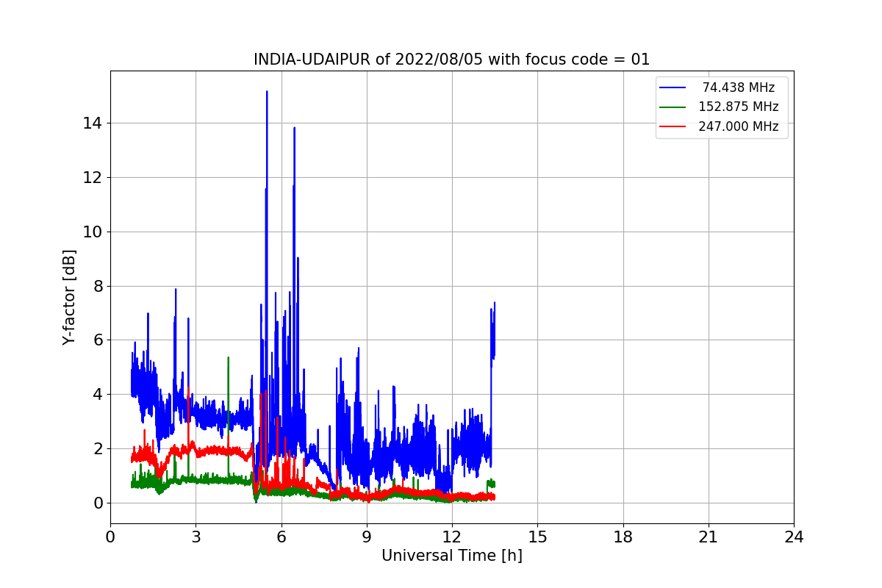Screen dimensions: 882x588
Task: Click x-axis tick label 18
Action: click(623, 537)
